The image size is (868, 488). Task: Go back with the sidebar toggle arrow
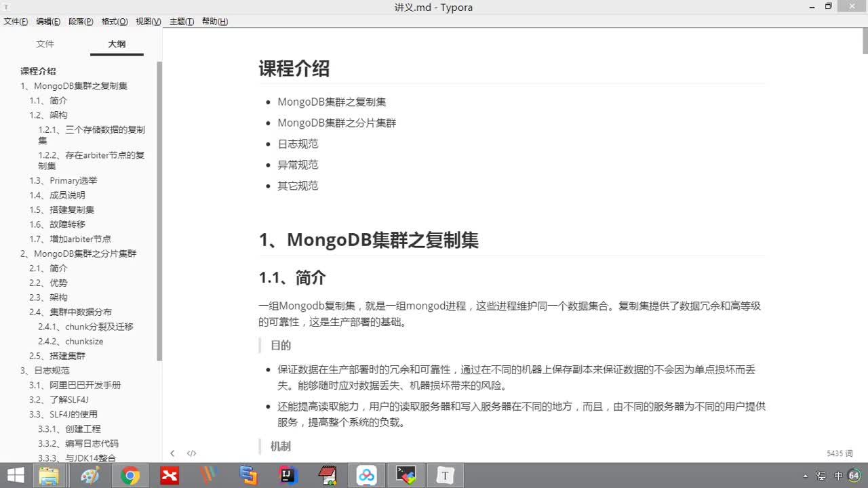click(172, 453)
